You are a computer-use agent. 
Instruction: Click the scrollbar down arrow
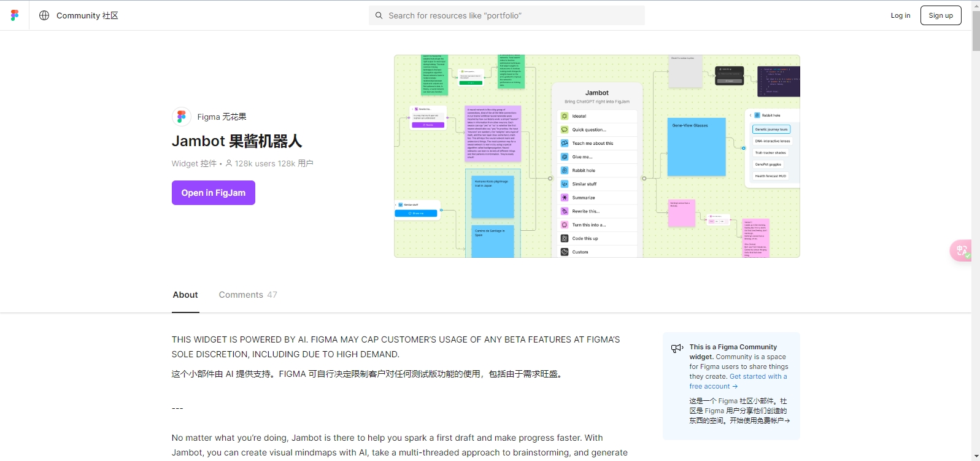tap(976, 456)
